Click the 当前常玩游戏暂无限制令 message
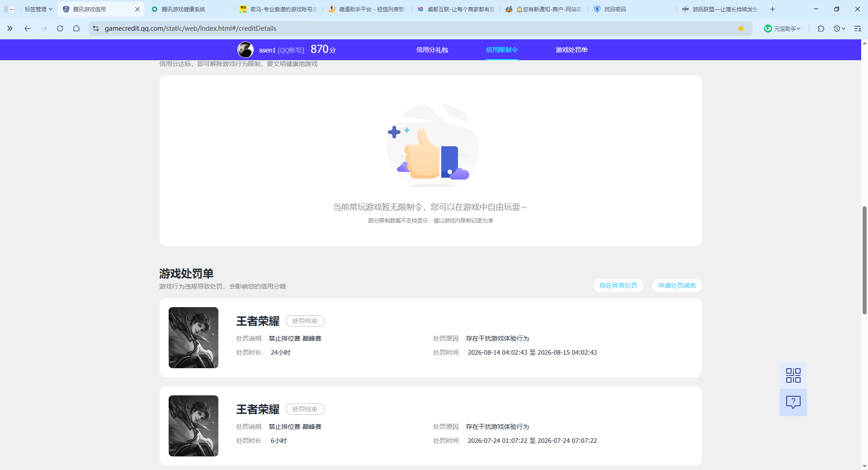 click(x=430, y=207)
